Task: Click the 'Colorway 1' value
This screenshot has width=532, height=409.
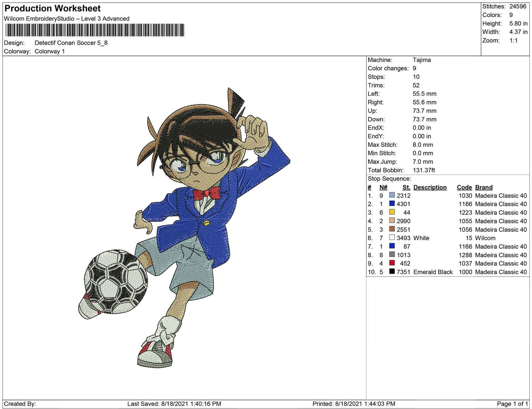Action: tap(50, 51)
